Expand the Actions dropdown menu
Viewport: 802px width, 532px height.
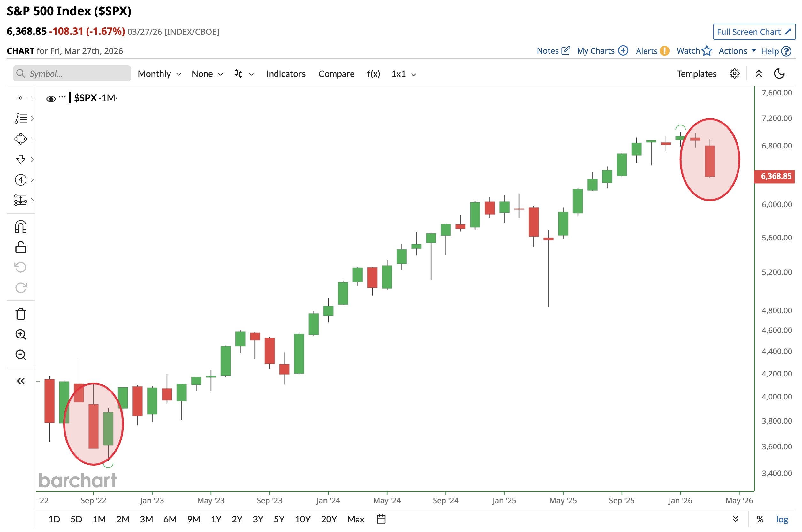(x=737, y=51)
